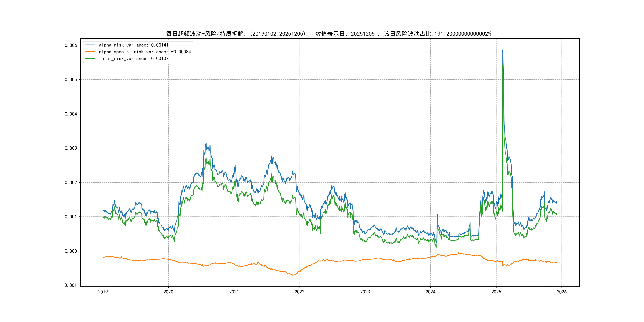The image size is (644, 322).
Task: Click the 0.006 y-axis tick label
Action: pos(71,45)
